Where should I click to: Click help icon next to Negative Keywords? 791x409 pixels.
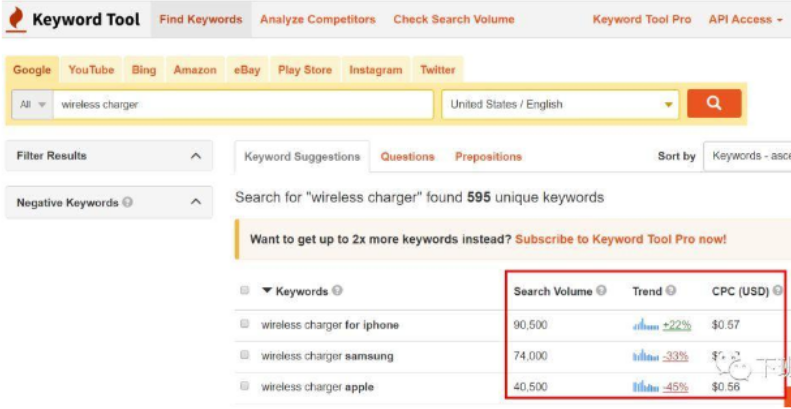128,203
